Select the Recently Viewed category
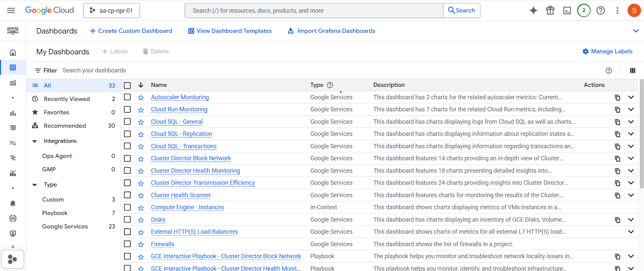Viewport: 644px width, 271px height. click(73, 99)
